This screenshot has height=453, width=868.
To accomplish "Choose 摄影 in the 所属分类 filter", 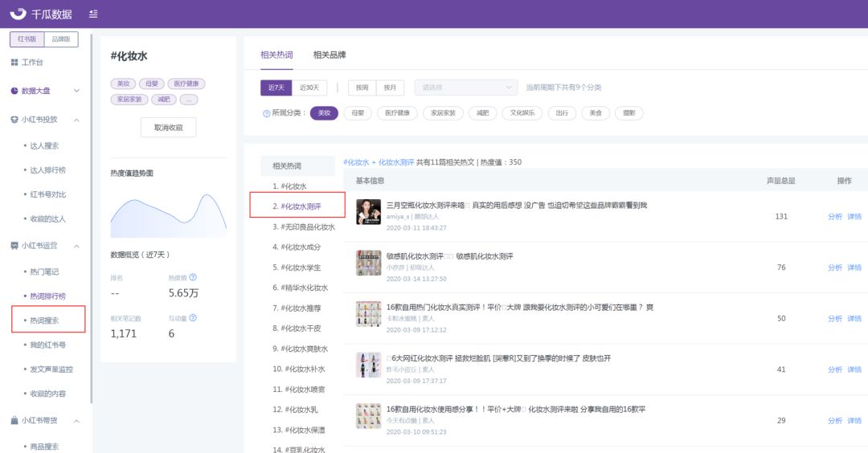I will [x=628, y=112].
